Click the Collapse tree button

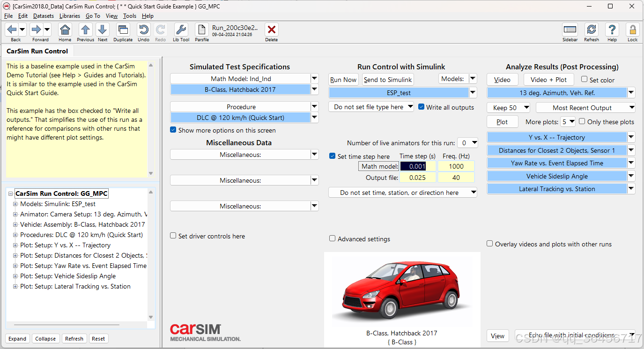(45, 339)
